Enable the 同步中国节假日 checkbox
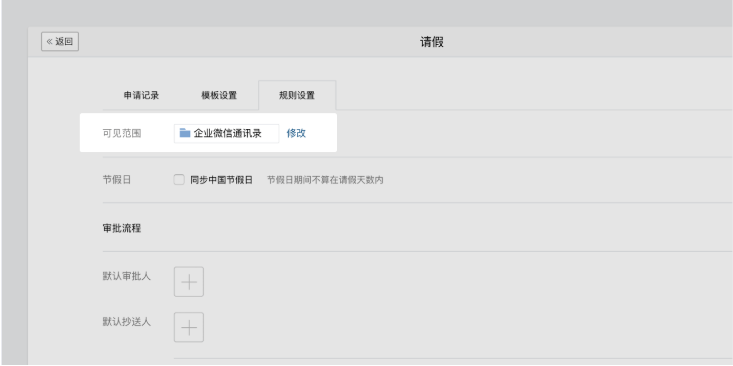The image size is (733, 366). [x=179, y=180]
